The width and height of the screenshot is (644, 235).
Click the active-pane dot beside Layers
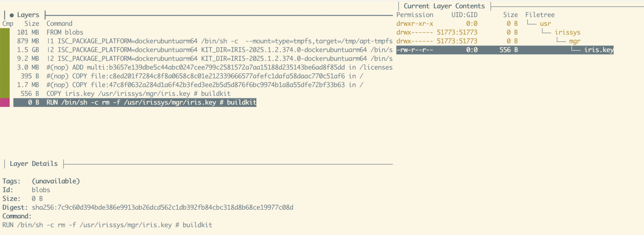(12, 15)
